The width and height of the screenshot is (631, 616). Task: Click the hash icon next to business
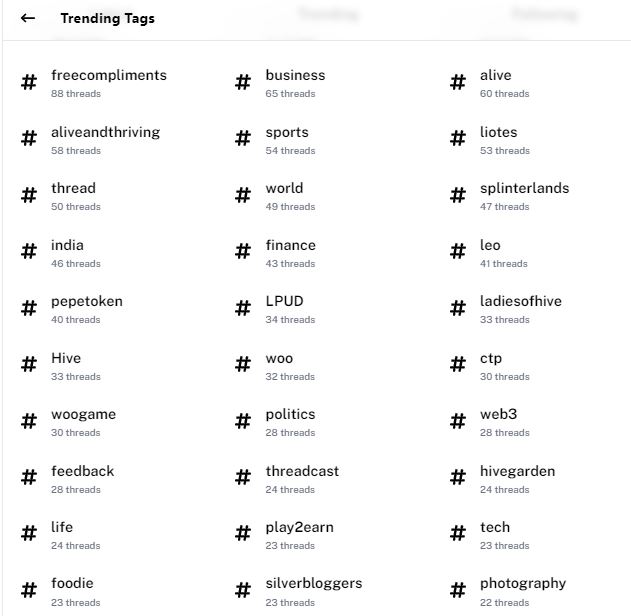243,82
